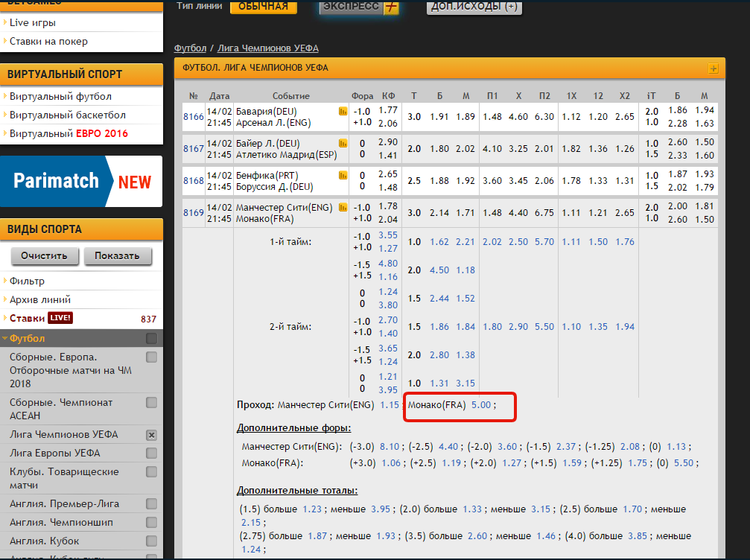Select 2-й тайм draw odds 2.90

(518, 327)
